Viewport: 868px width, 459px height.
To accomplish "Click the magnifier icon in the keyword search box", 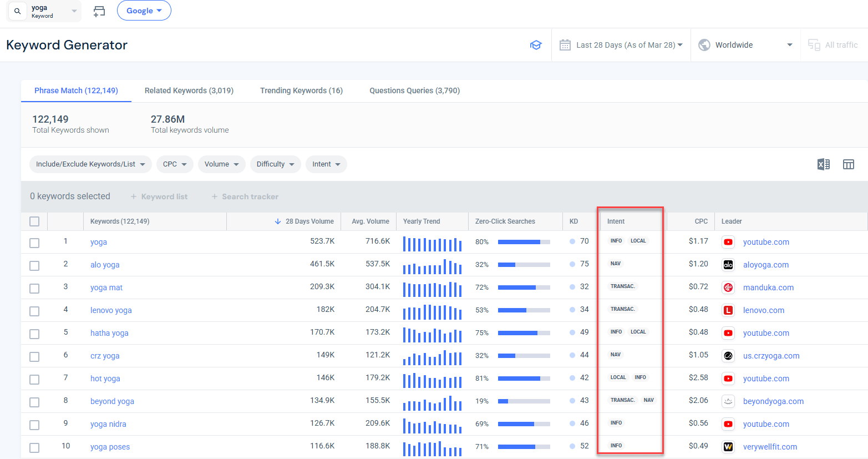I will coord(17,11).
